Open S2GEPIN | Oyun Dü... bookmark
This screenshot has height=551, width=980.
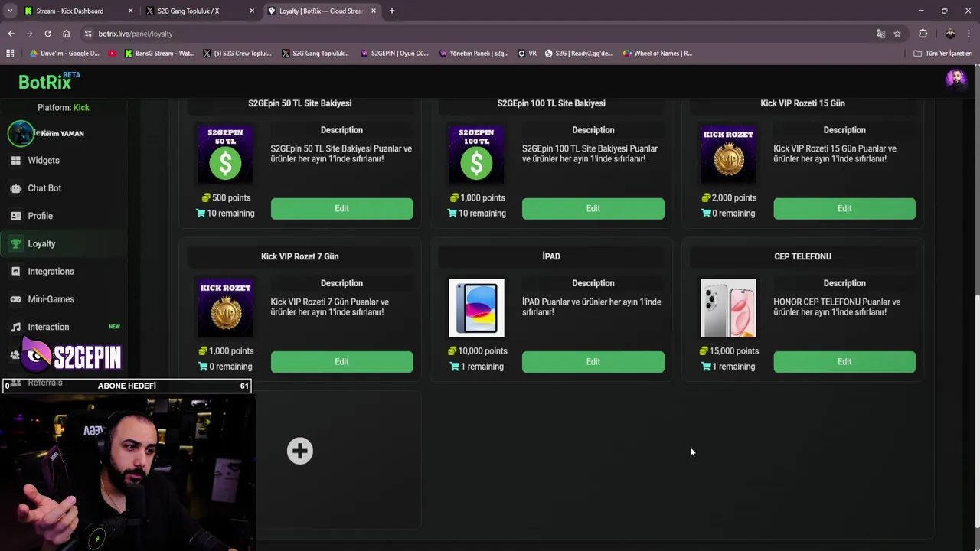394,54
